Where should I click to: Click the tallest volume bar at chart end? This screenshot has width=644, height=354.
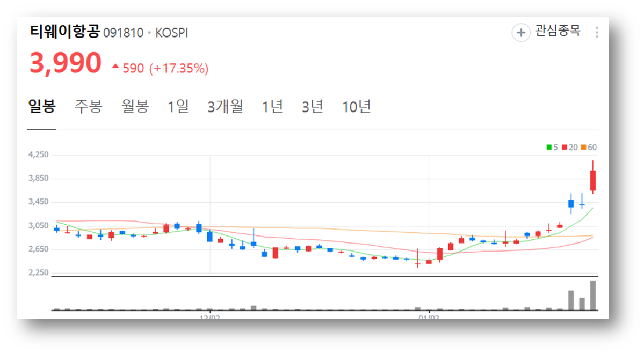tap(592, 296)
